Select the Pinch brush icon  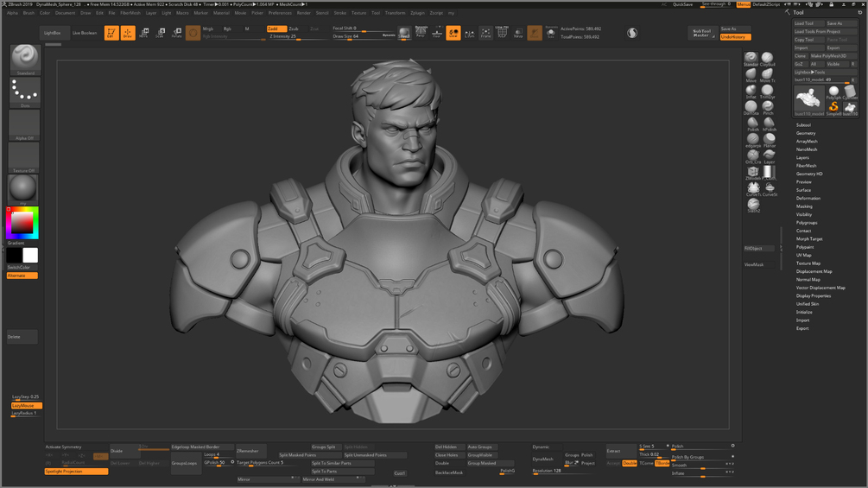768,107
